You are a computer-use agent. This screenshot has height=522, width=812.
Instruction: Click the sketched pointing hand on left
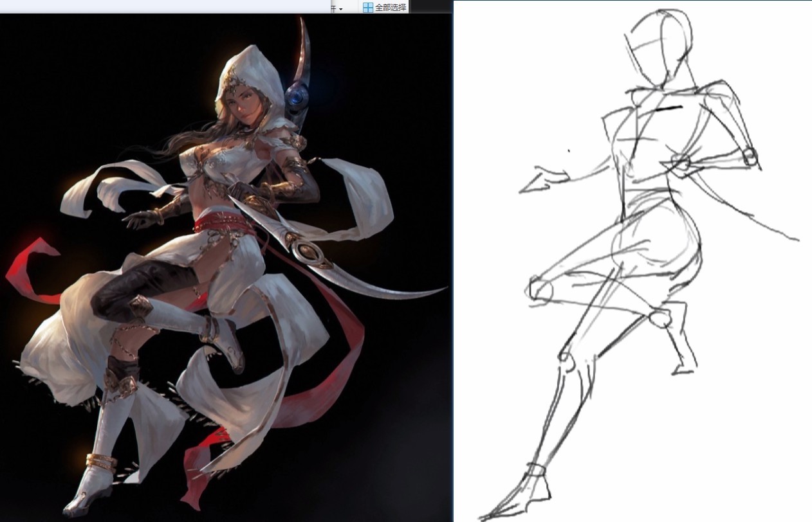pyautogui.click(x=542, y=179)
